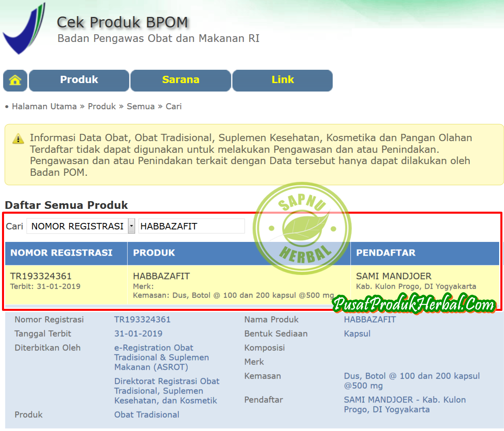The height and width of the screenshot is (431, 504).
Task: Click the Dus, Botol Kemasan detail value
Action: pyautogui.click(x=412, y=381)
